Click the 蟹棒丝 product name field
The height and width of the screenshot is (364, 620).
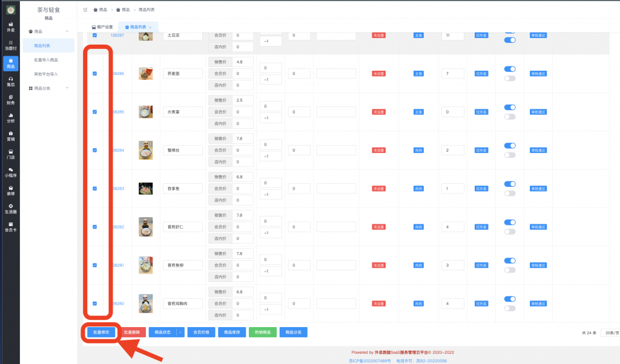(182, 150)
